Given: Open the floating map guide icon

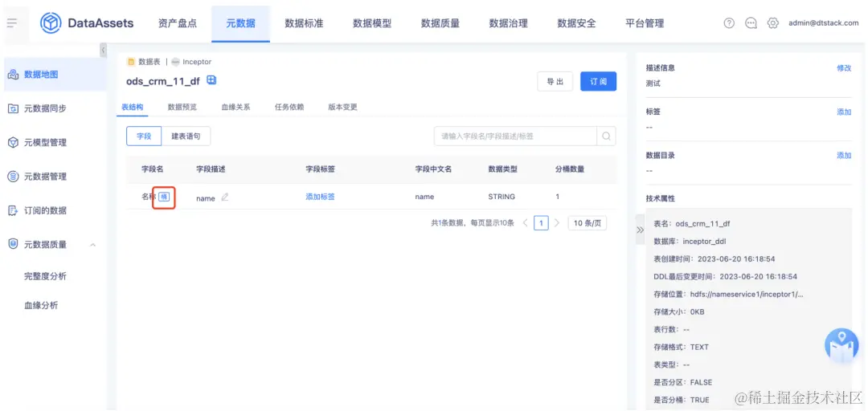Looking at the screenshot, I should click(x=841, y=346).
